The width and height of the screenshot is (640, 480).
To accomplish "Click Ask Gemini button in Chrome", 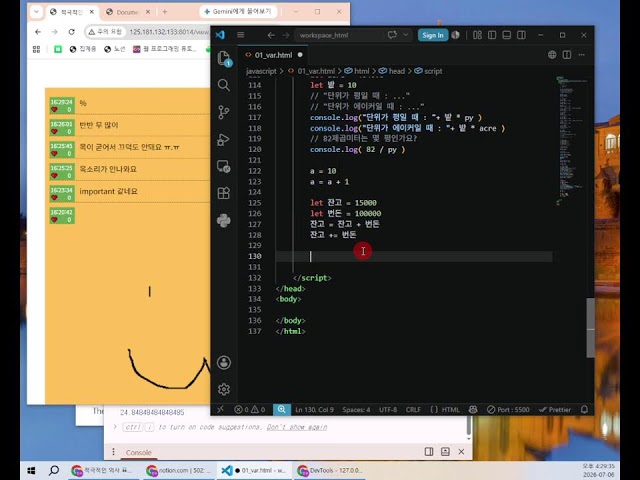I will (x=238, y=11).
